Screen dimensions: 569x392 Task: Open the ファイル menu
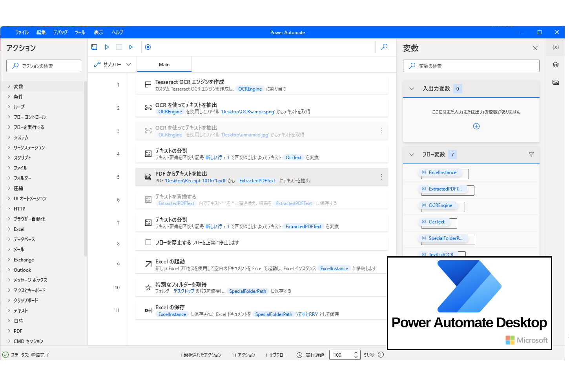22,33
